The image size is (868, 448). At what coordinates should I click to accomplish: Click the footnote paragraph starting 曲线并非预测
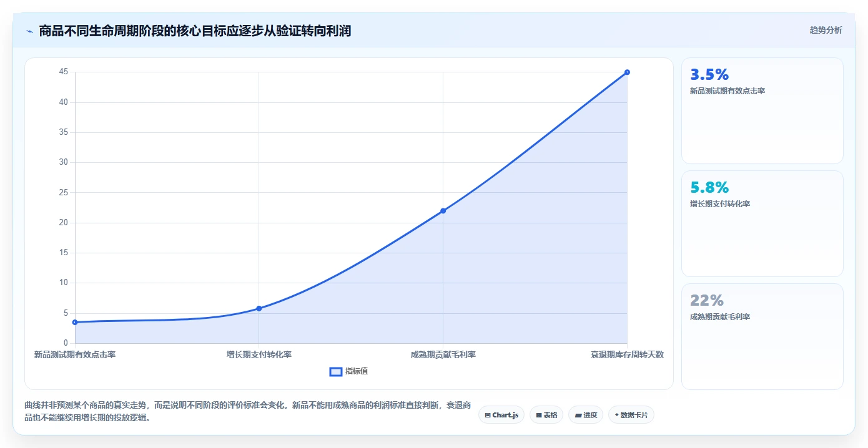248,411
